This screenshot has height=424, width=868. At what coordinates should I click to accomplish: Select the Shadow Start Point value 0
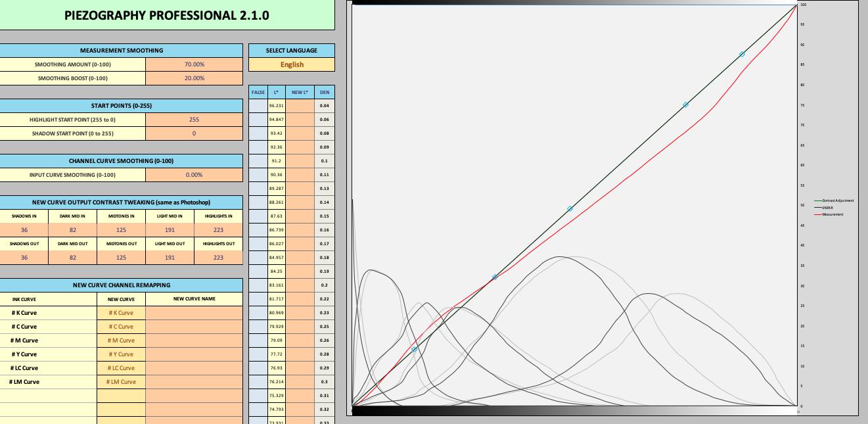pyautogui.click(x=194, y=133)
